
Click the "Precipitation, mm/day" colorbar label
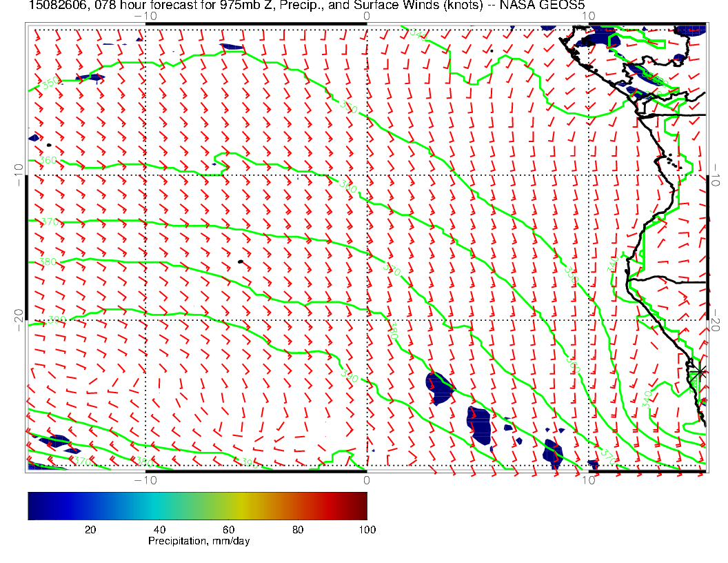pos(199,541)
